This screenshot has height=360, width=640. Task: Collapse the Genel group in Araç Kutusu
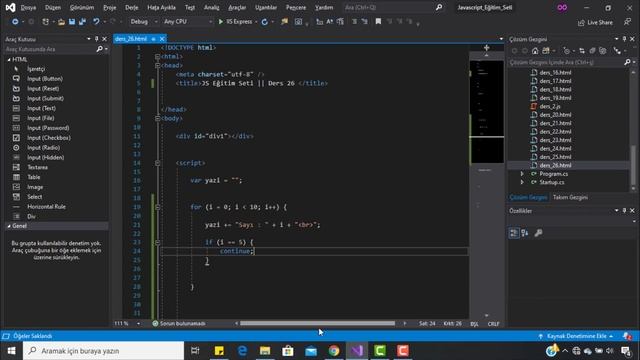[9, 226]
